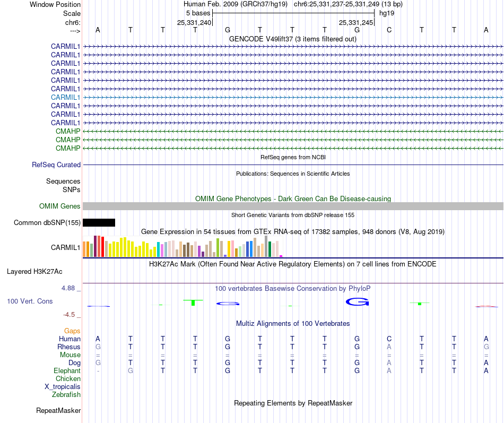Click the Elephant alignment row label
This screenshot has height=423, width=504.
67,370
